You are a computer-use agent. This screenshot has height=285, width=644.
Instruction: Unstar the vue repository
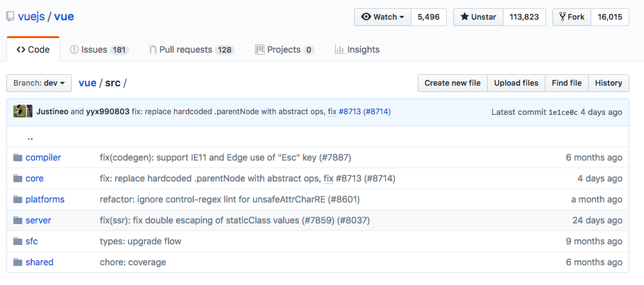click(478, 17)
